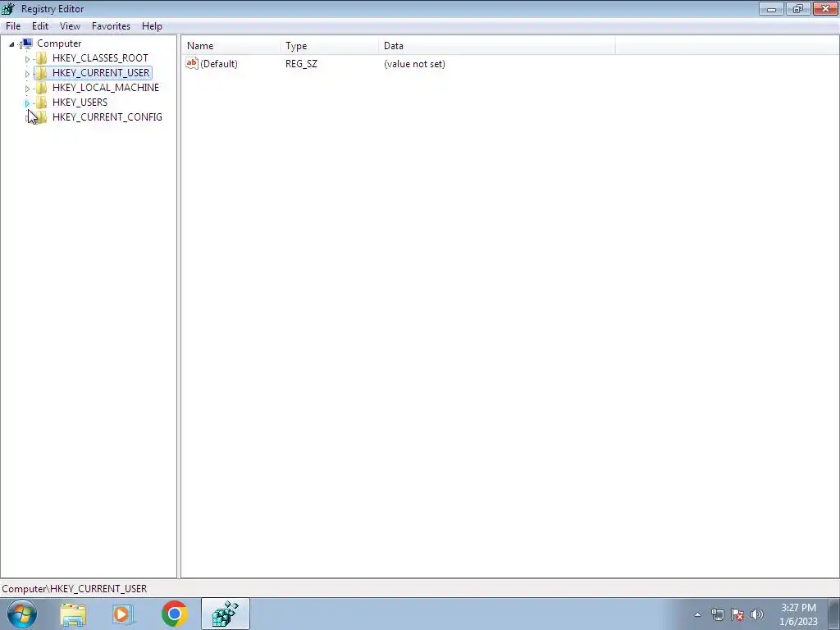Select the (Default) value entry
The height and width of the screenshot is (630, 840).
tap(218, 64)
